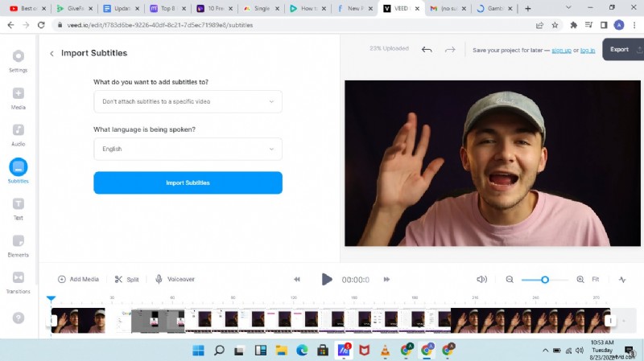Start a Voiceover recording
Viewport: 644px width, 361px height.
pyautogui.click(x=175, y=279)
